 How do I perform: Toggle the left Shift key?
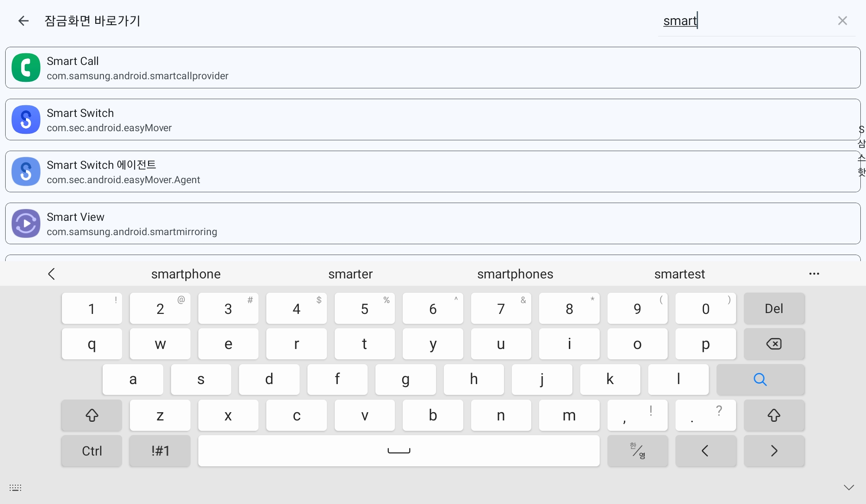(92, 415)
